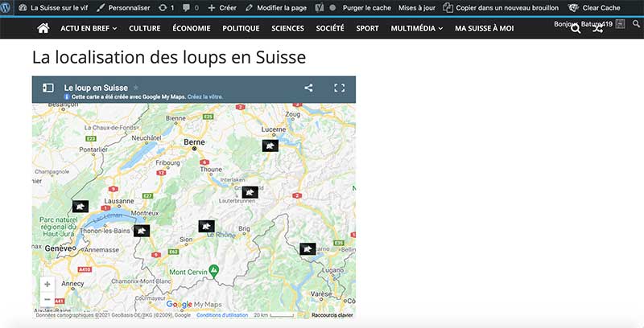Click the Le loup en Suisse map title
The width and height of the screenshot is (644, 328).
pyautogui.click(x=96, y=88)
